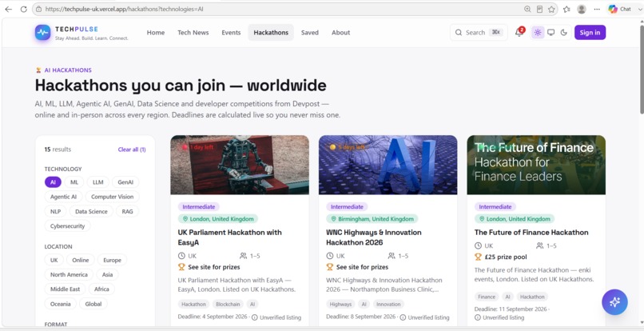Open browser profile avatar
The height and width of the screenshot is (331, 644).
[582, 9]
